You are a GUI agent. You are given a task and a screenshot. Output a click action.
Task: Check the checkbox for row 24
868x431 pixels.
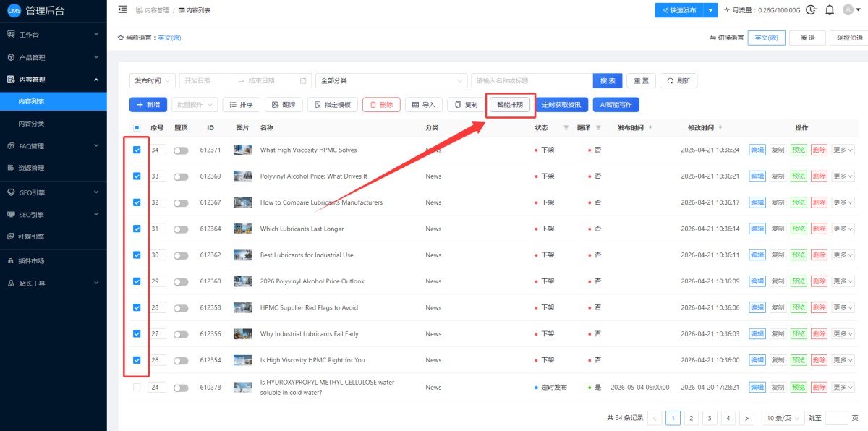pos(137,387)
